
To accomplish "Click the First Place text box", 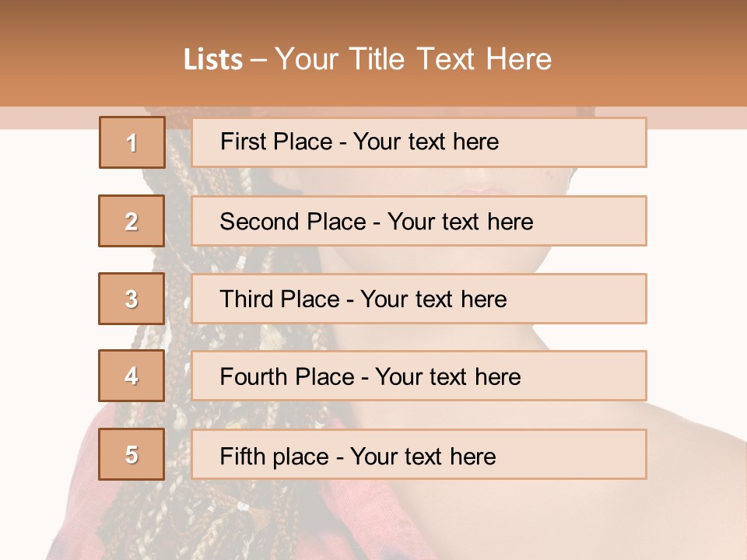I will pyautogui.click(x=419, y=142).
